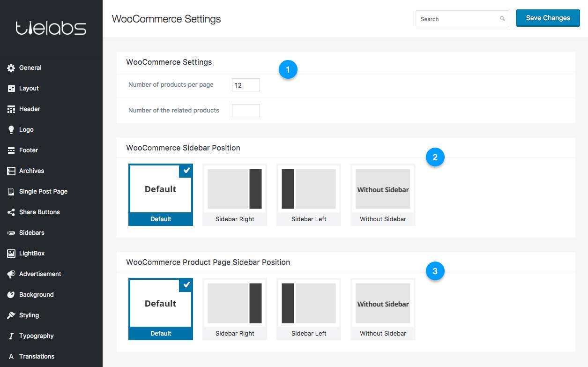Click the Translations letter icon
Image resolution: width=588 pixels, height=367 pixels.
[x=11, y=357]
